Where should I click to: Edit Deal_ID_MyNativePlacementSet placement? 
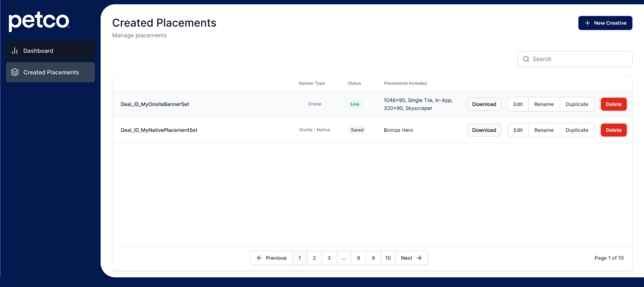pos(518,130)
